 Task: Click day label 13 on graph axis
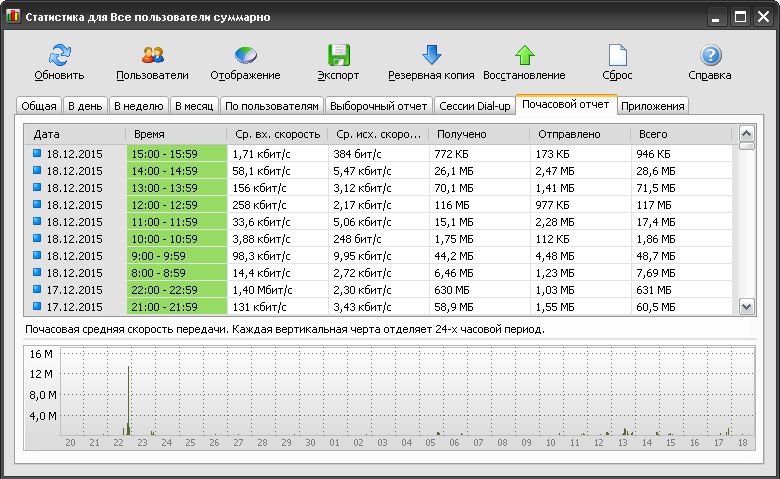click(623, 442)
